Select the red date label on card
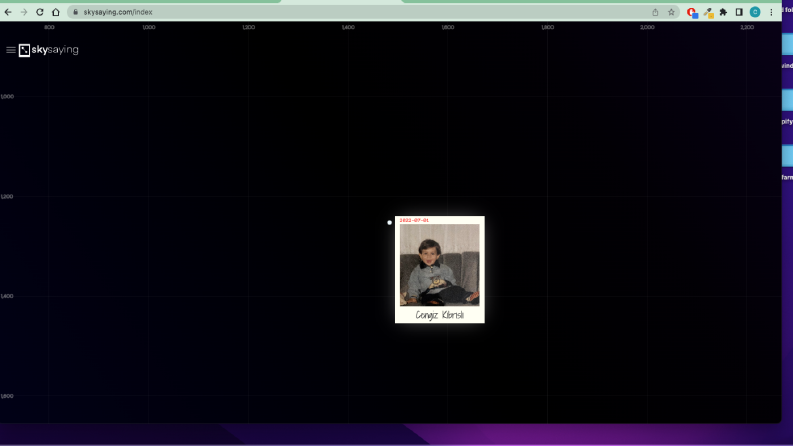 pos(414,220)
